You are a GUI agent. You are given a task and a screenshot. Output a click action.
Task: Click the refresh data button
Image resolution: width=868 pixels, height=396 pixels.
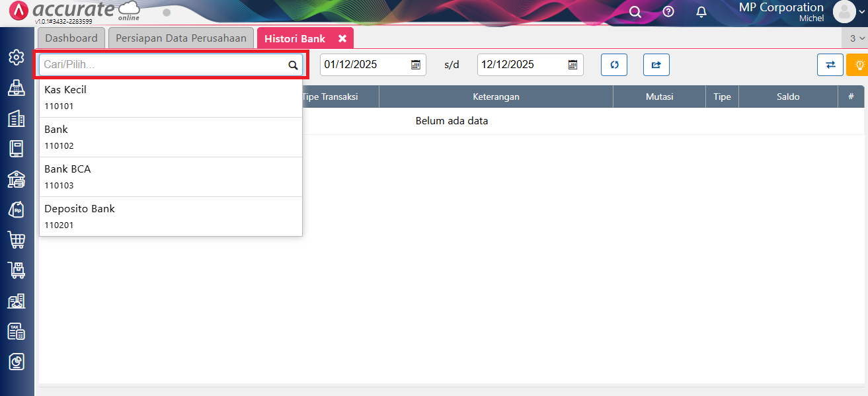614,65
